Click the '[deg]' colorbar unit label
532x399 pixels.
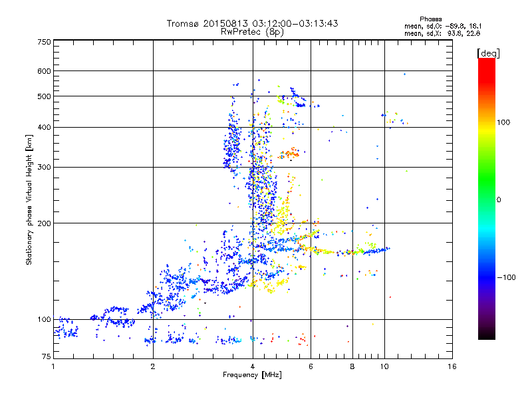488,53
